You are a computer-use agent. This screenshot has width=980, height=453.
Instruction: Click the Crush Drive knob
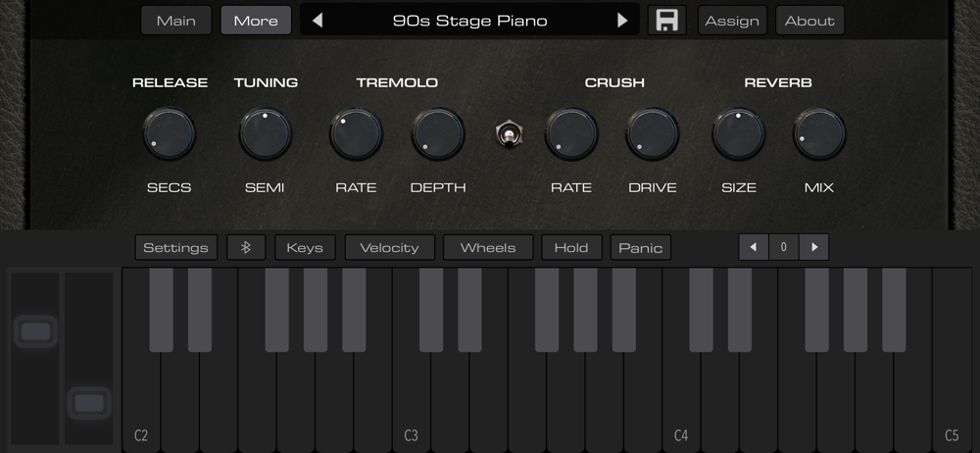click(x=652, y=134)
